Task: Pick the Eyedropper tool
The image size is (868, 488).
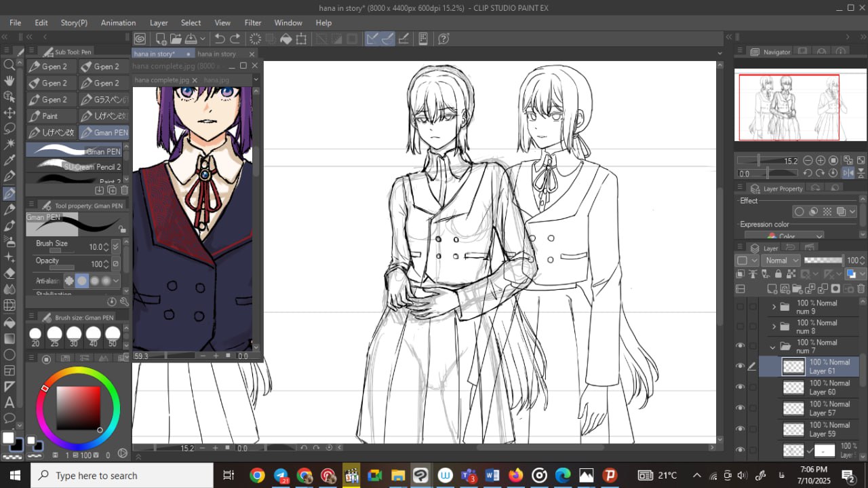Action: (x=9, y=161)
